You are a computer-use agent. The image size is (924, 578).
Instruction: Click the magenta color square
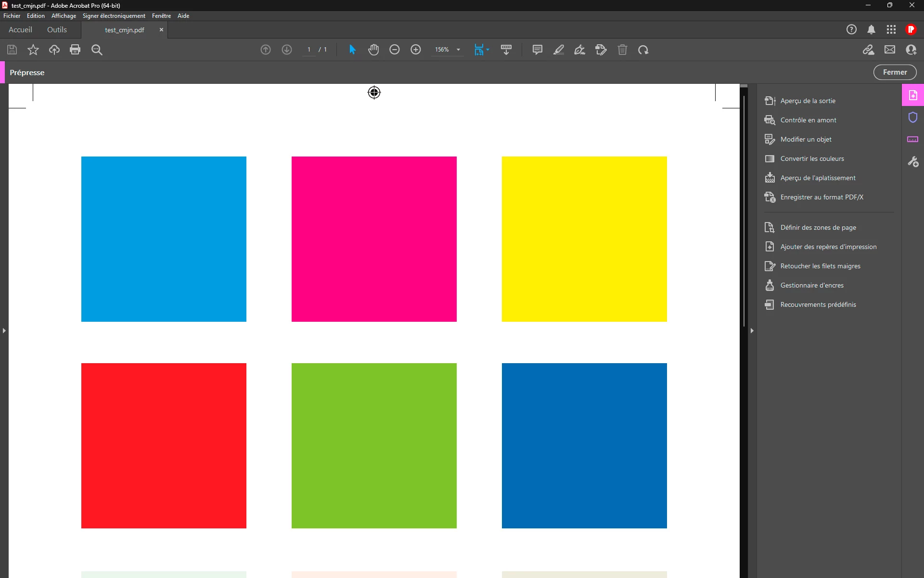tap(374, 239)
